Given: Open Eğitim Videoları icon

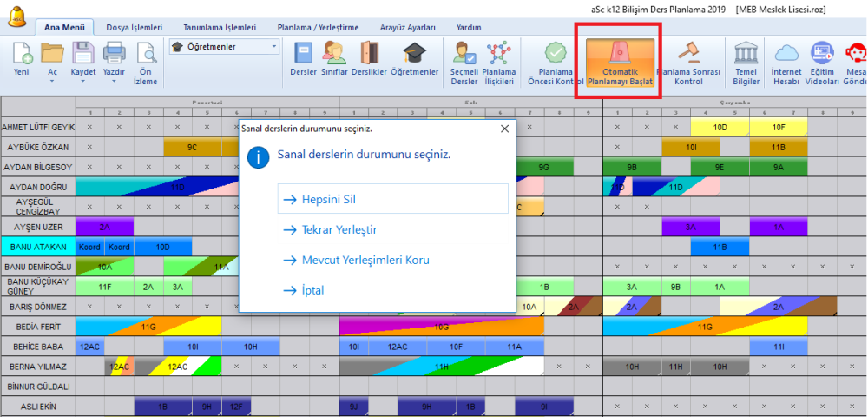Looking at the screenshot, I should [x=822, y=63].
